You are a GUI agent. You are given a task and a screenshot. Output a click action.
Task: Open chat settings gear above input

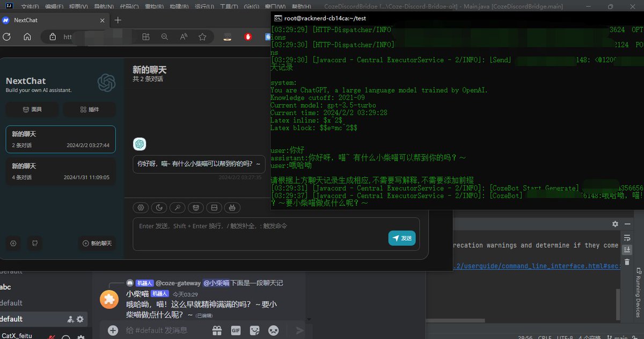[141, 207]
